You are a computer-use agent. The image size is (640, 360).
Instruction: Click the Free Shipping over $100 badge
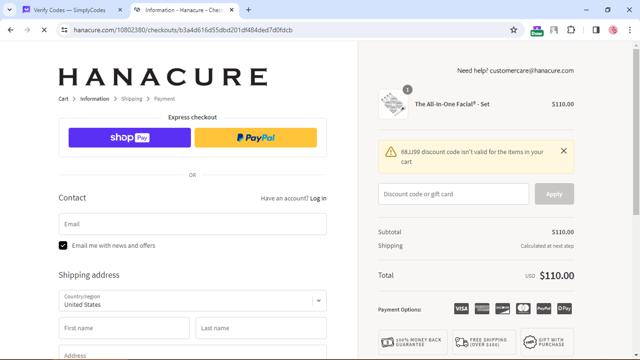(484, 342)
